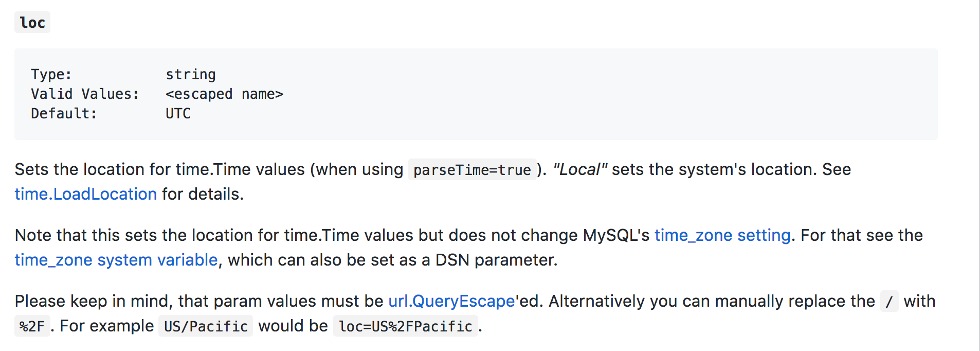Click the Valid Values: label
Image resolution: width=980 pixels, height=351 pixels.
coord(85,94)
